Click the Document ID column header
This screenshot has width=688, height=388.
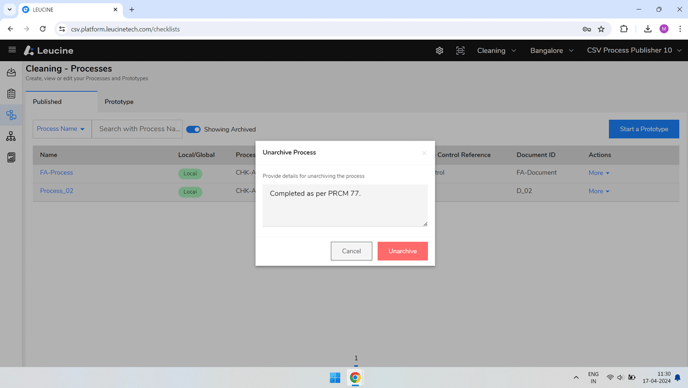pos(536,155)
